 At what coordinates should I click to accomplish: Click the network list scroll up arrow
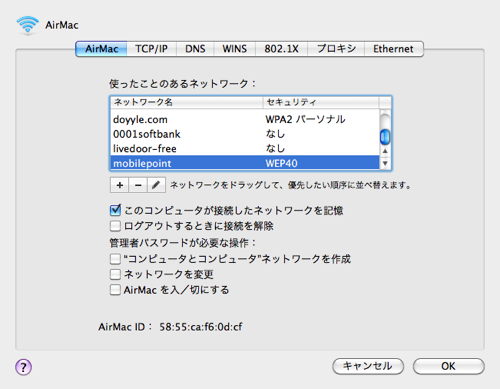pyautogui.click(x=385, y=151)
